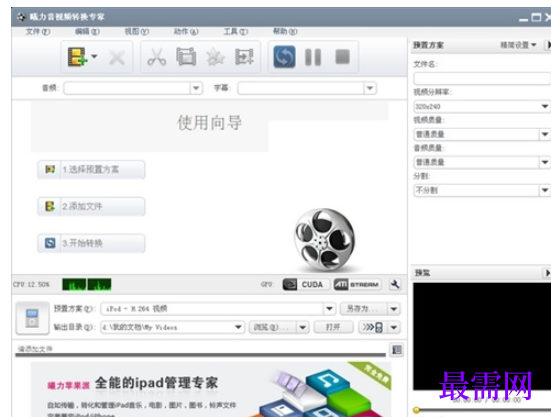Open GPU settings wrench icon
This screenshot has height=417, width=551.
[395, 284]
